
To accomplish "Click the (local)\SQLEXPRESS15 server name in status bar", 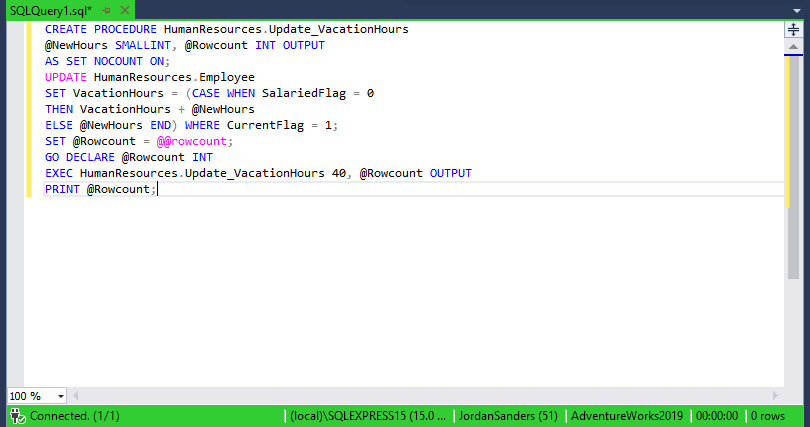I will (368, 416).
